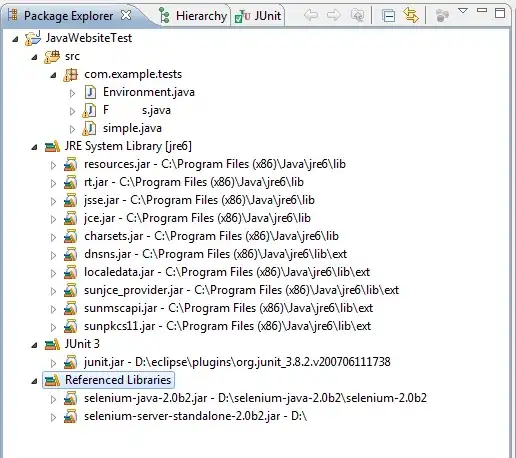Viewport: 516px width, 458px height.
Task: Click the grayed-out focus task icon
Action: tap(442, 15)
